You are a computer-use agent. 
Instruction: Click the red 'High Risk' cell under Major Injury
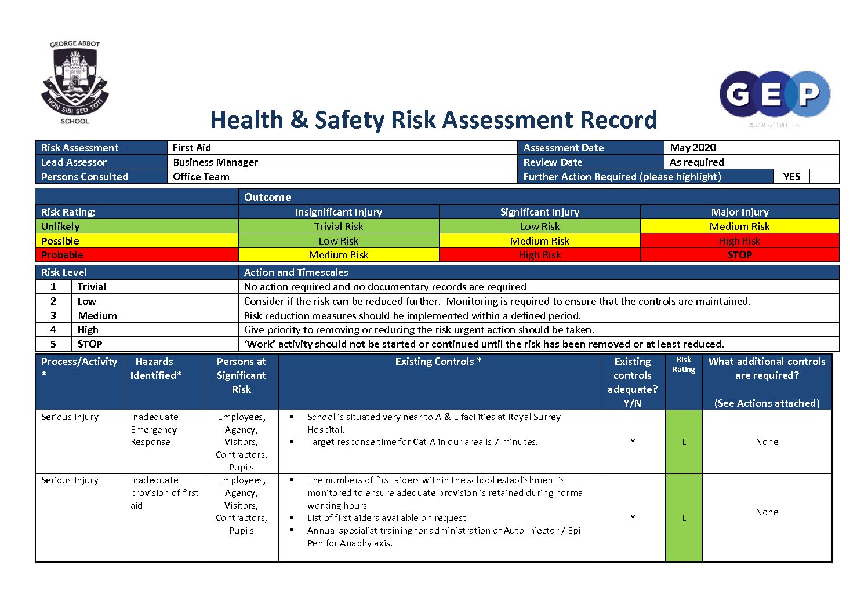740,241
